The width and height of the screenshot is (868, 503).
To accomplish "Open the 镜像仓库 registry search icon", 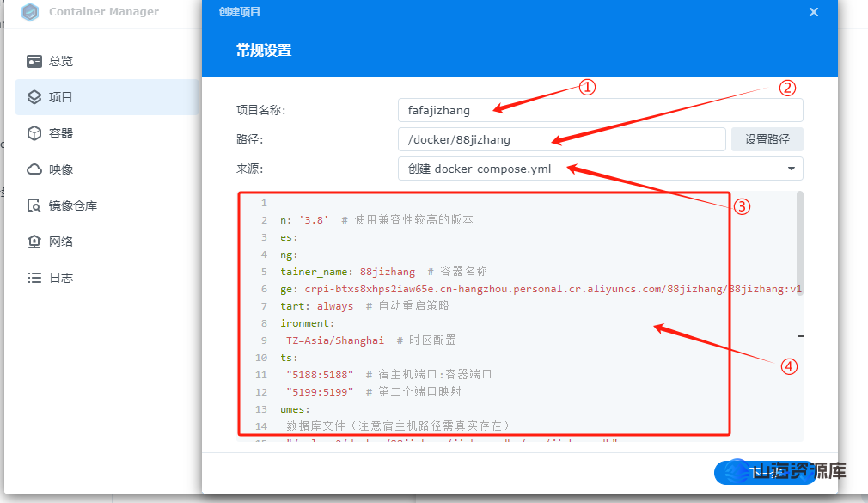I will (34, 205).
